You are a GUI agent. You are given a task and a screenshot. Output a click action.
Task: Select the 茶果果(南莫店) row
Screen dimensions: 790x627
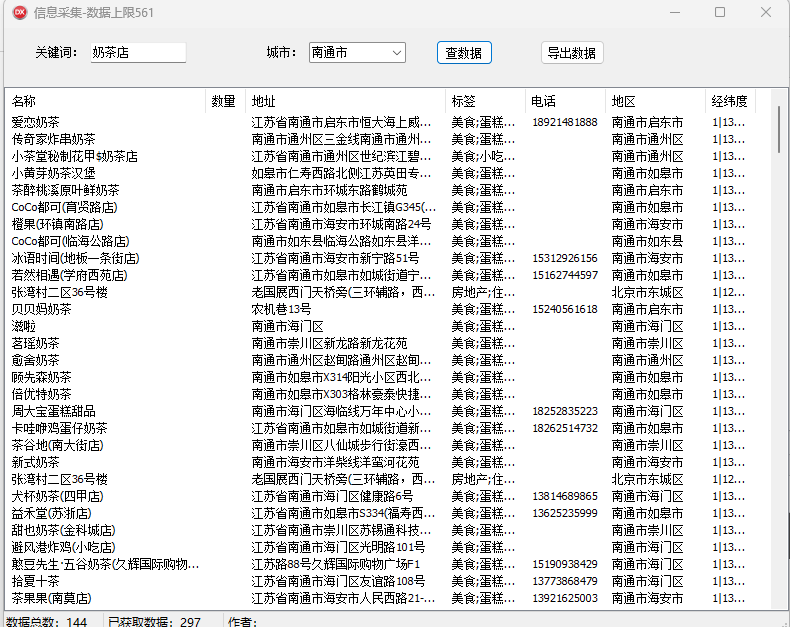pyautogui.click(x=51, y=598)
